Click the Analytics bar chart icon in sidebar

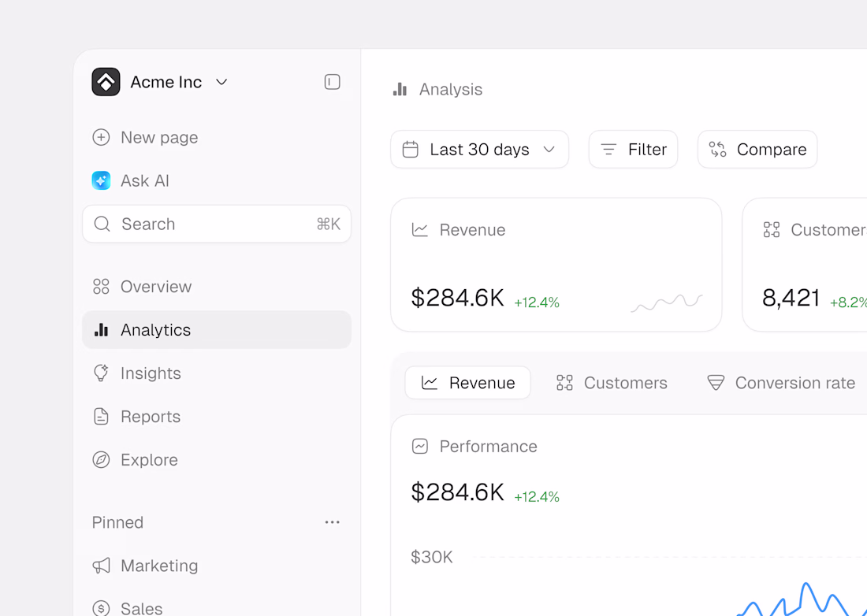[101, 329]
